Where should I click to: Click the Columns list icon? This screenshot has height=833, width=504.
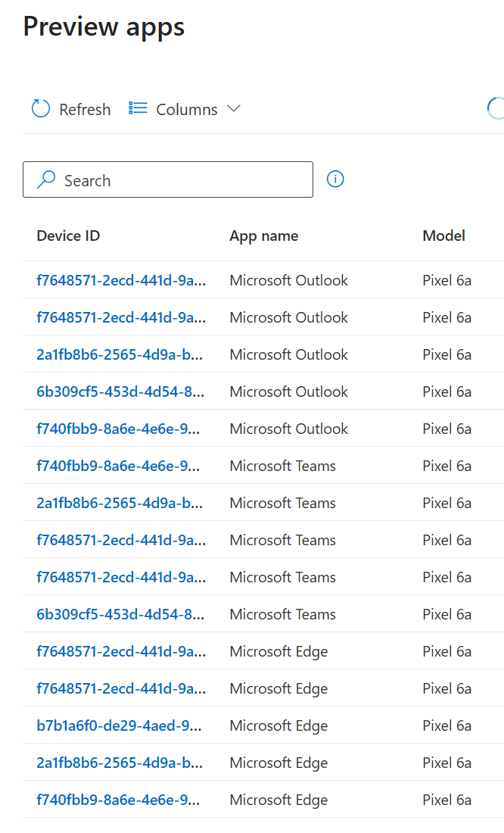click(x=138, y=108)
